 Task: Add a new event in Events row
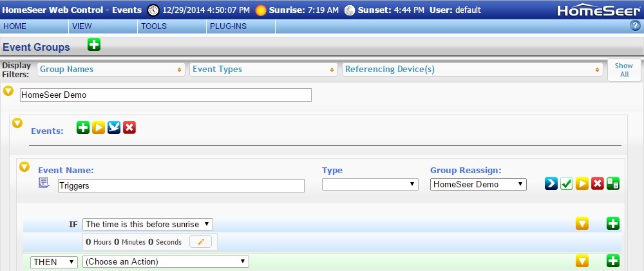click(83, 127)
